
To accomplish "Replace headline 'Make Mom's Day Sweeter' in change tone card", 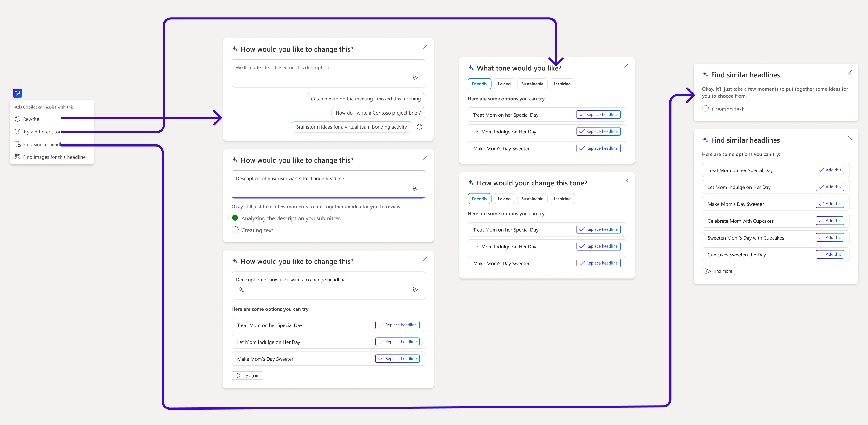I will [x=599, y=263].
